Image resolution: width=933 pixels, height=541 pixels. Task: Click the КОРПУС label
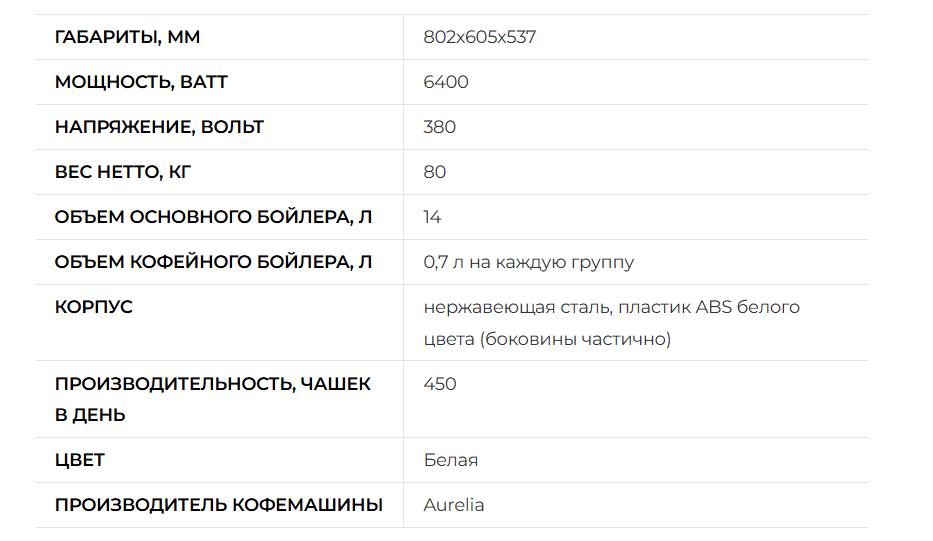coord(93,307)
